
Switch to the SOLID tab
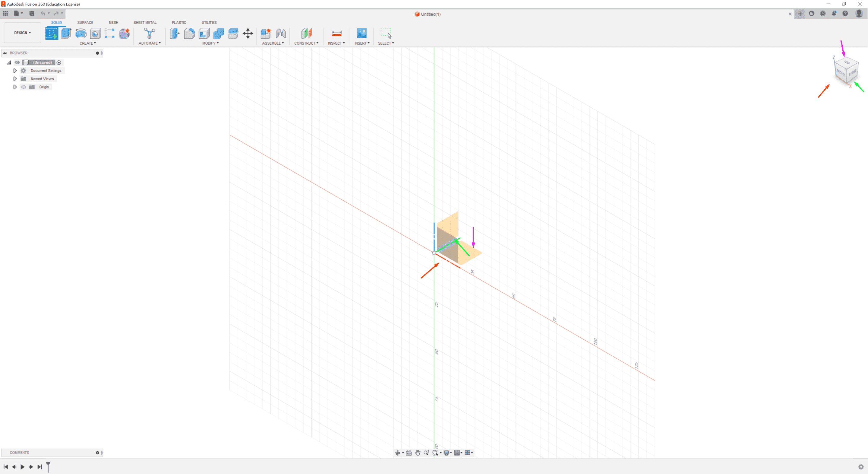click(x=56, y=23)
